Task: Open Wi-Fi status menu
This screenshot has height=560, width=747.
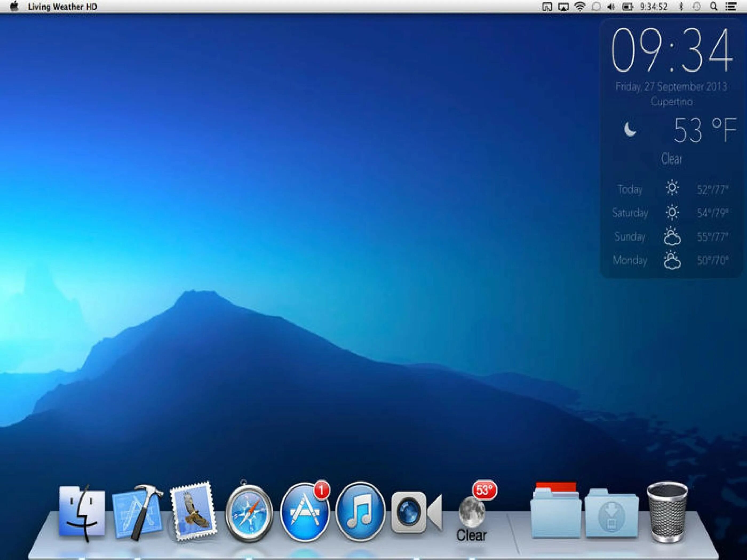Action: (580, 7)
